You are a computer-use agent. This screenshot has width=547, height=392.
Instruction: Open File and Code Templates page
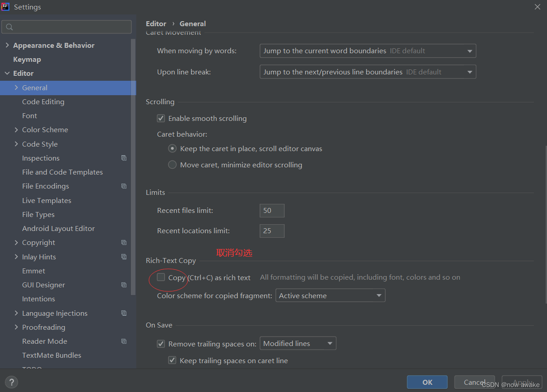coord(62,172)
